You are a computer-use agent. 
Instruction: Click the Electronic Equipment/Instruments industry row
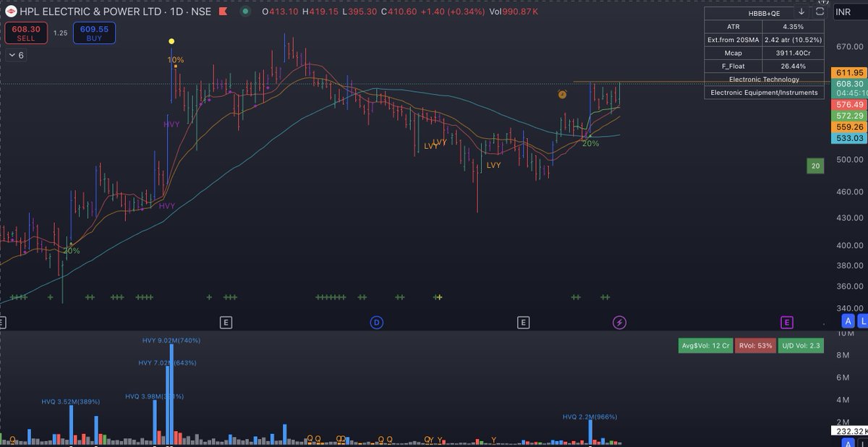coord(764,92)
